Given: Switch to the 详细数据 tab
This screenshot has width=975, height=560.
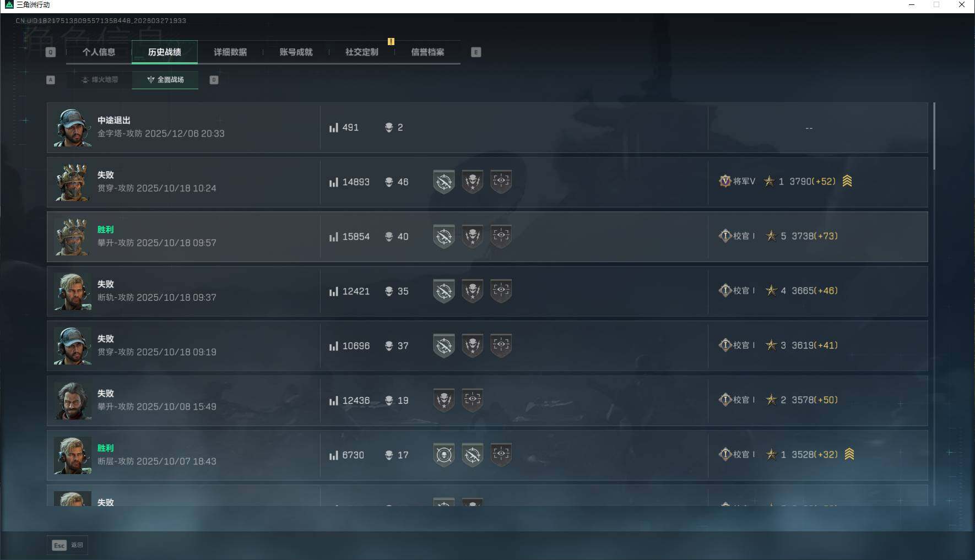Looking at the screenshot, I should point(230,52).
